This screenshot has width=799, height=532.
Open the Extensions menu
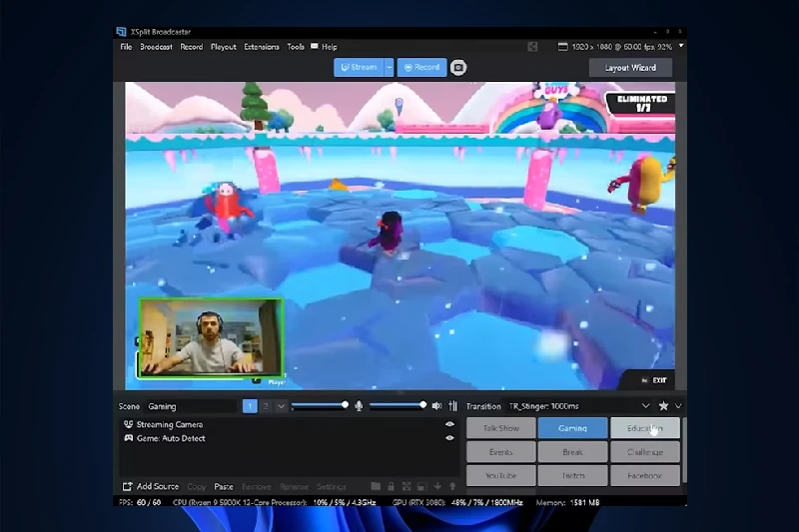pyautogui.click(x=262, y=47)
